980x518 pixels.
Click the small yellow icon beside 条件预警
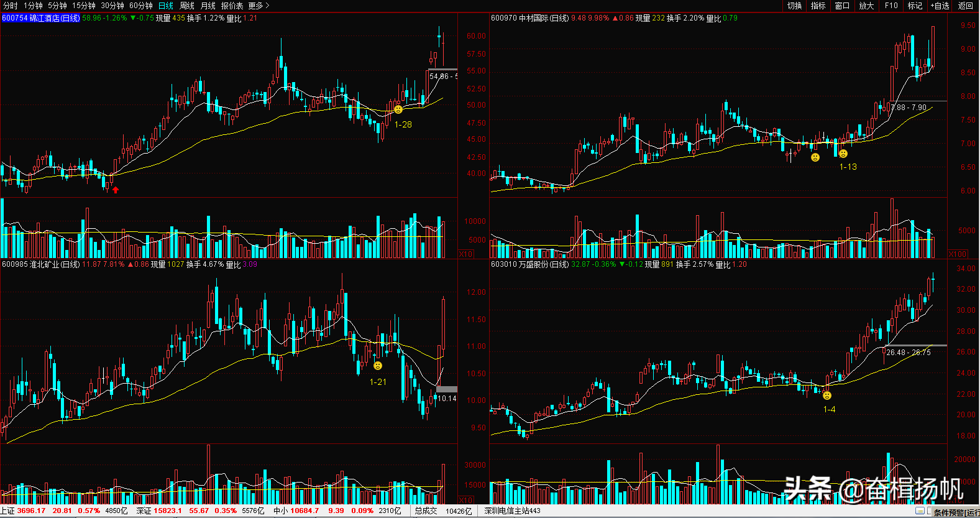point(920,511)
